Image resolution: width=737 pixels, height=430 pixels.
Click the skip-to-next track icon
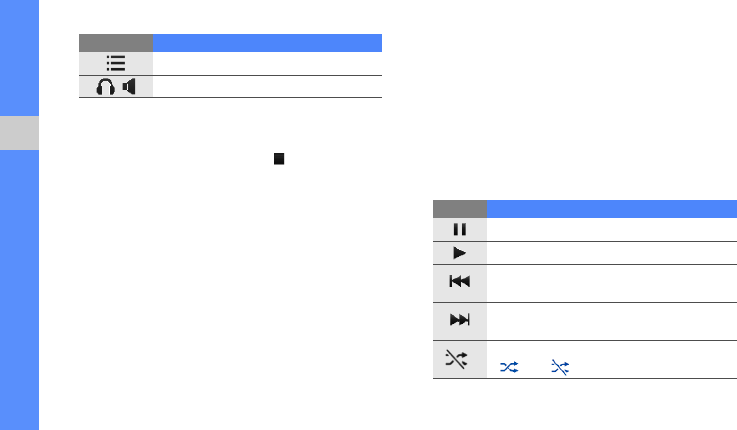click(459, 320)
